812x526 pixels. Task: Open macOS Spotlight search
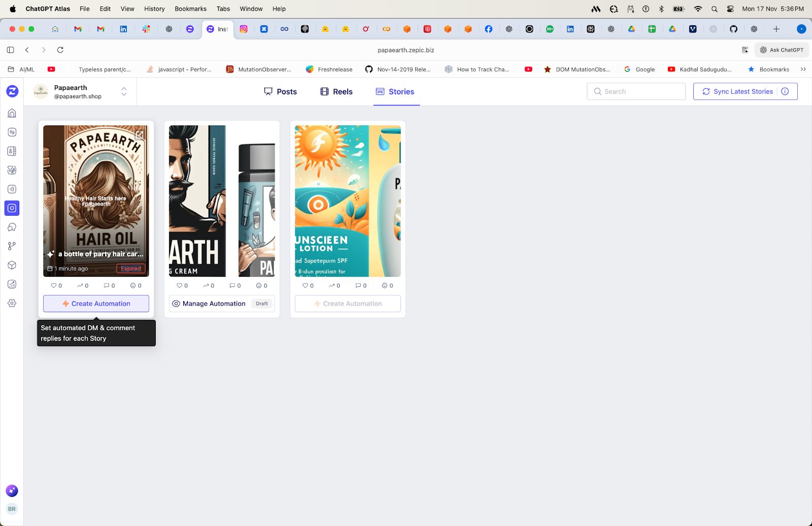pyautogui.click(x=715, y=9)
